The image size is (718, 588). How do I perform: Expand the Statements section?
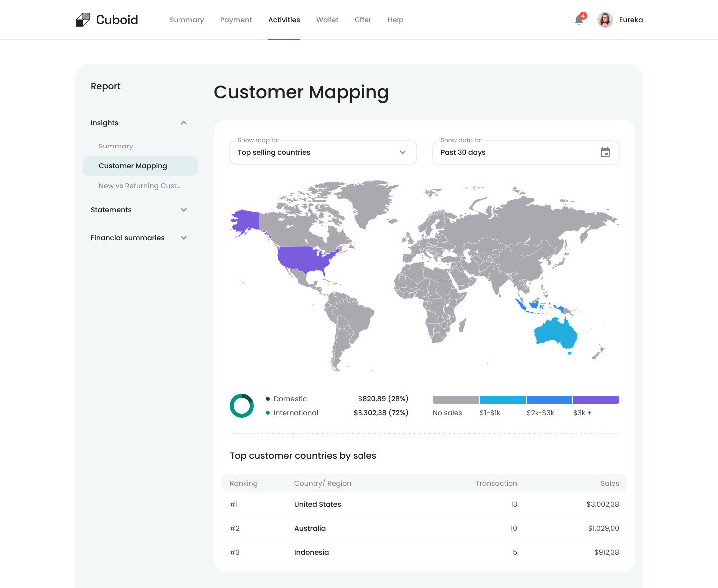point(184,210)
